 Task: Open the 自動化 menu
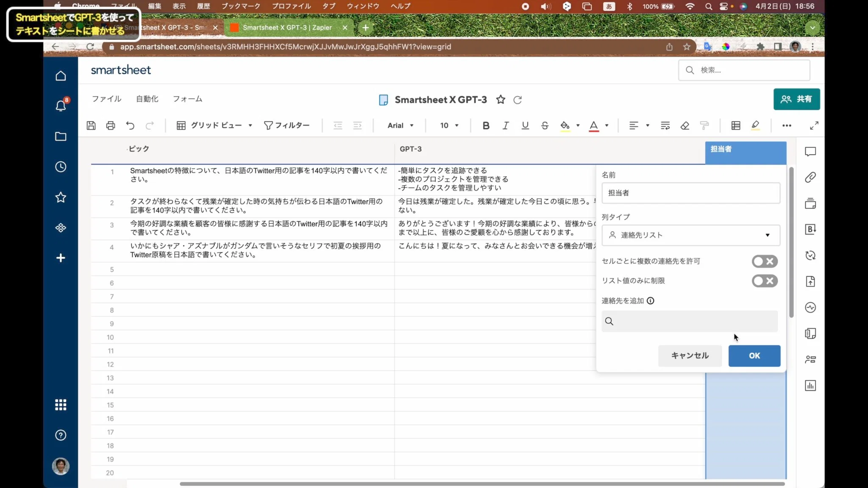(147, 99)
